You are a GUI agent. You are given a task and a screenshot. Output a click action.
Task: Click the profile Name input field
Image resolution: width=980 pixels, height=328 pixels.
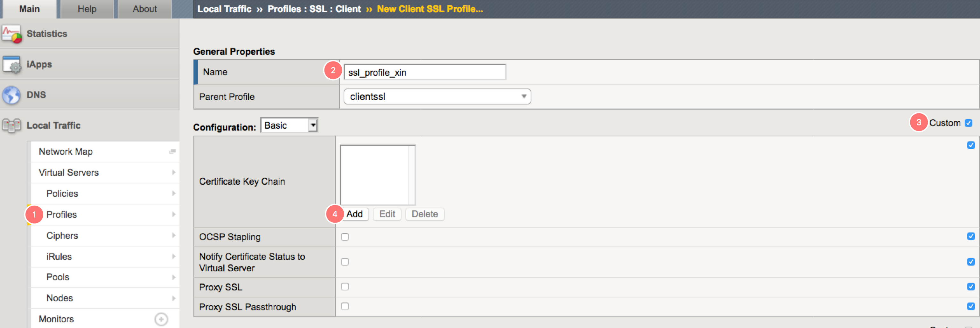coord(424,72)
